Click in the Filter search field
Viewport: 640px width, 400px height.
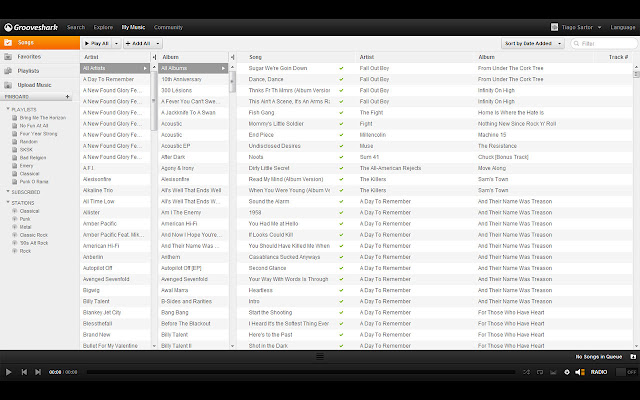tap(604, 43)
